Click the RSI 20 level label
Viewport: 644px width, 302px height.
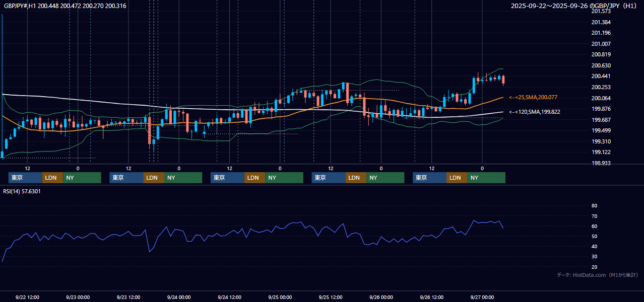click(594, 267)
